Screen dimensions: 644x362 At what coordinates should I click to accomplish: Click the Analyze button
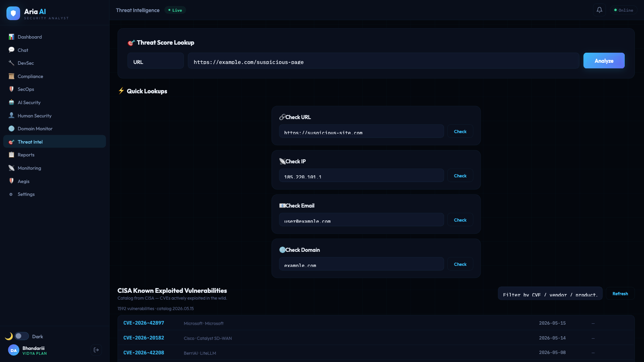[x=604, y=61]
